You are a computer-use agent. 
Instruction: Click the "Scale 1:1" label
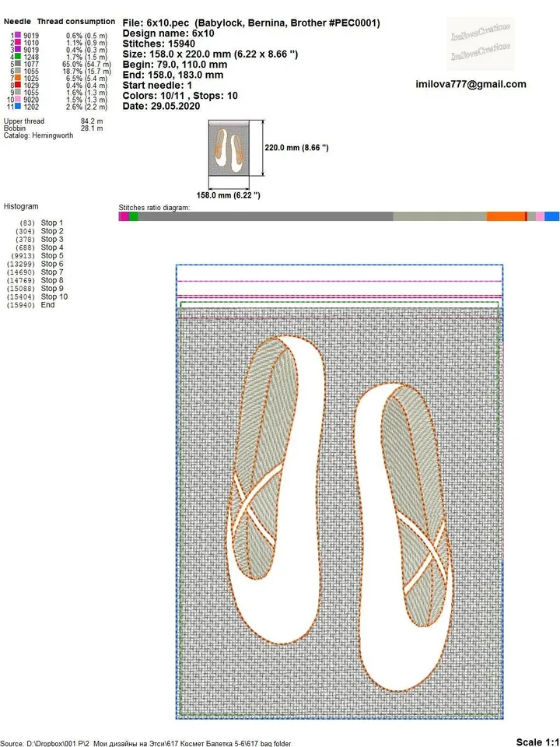click(537, 742)
